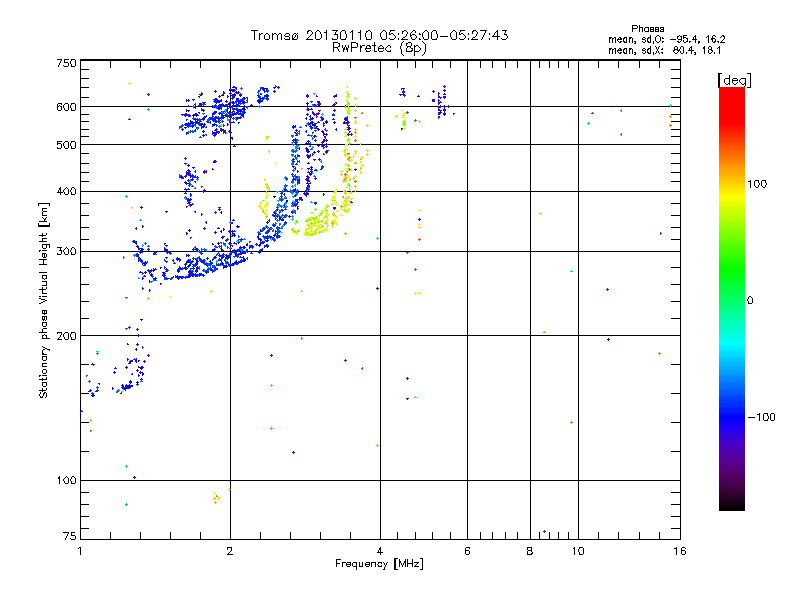
Task: Click the '300' y-axis tick label
Action: point(66,252)
